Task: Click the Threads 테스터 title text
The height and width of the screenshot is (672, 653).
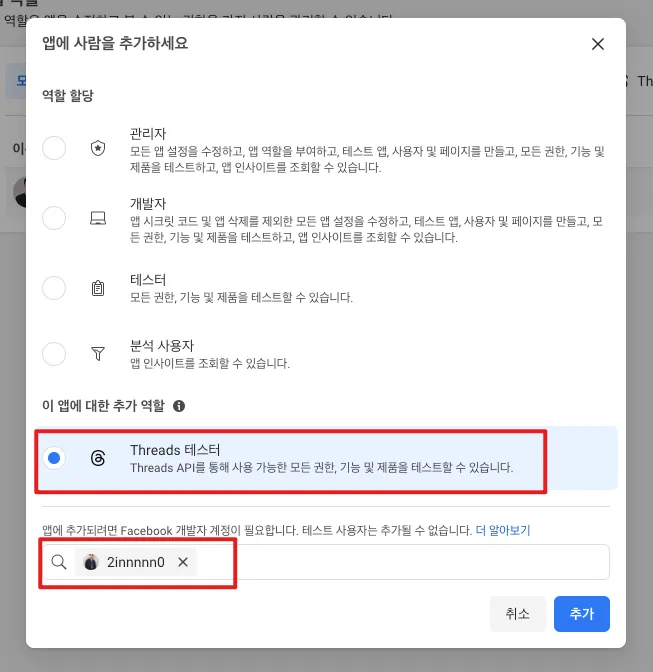Action: [175, 450]
